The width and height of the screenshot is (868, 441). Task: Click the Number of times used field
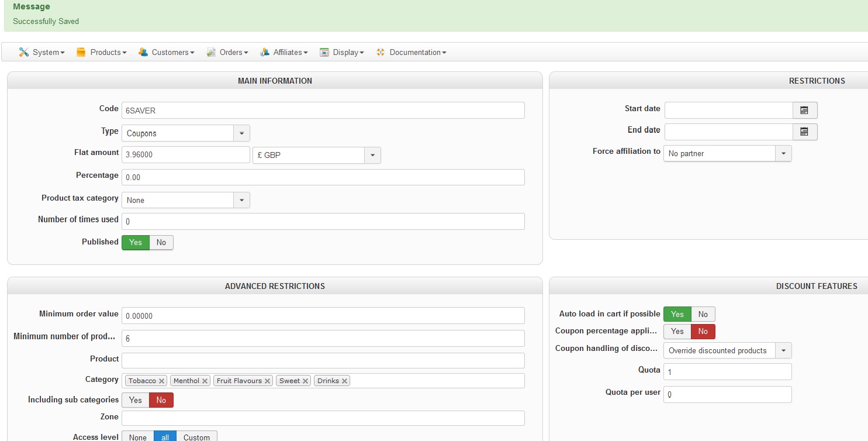tap(323, 222)
